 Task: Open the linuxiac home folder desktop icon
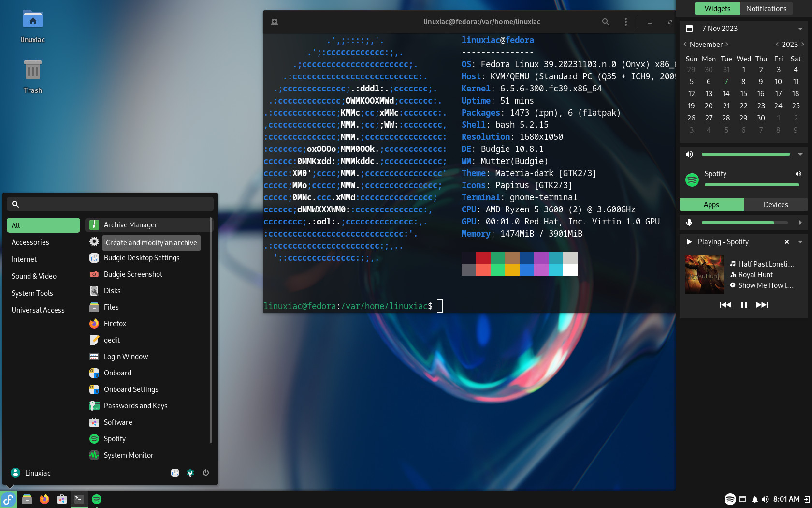click(x=33, y=27)
